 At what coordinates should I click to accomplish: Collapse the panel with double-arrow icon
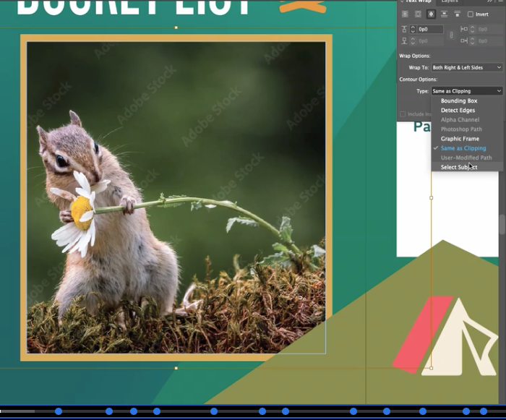(489, 1)
